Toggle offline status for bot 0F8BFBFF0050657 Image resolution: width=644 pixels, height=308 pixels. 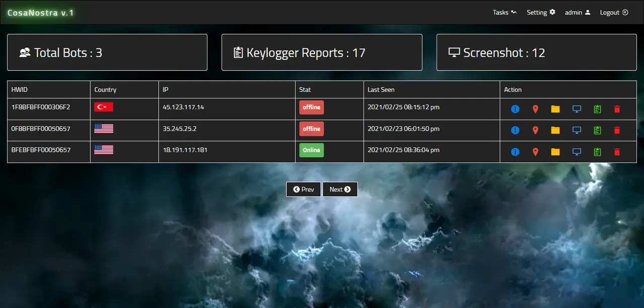(311, 129)
